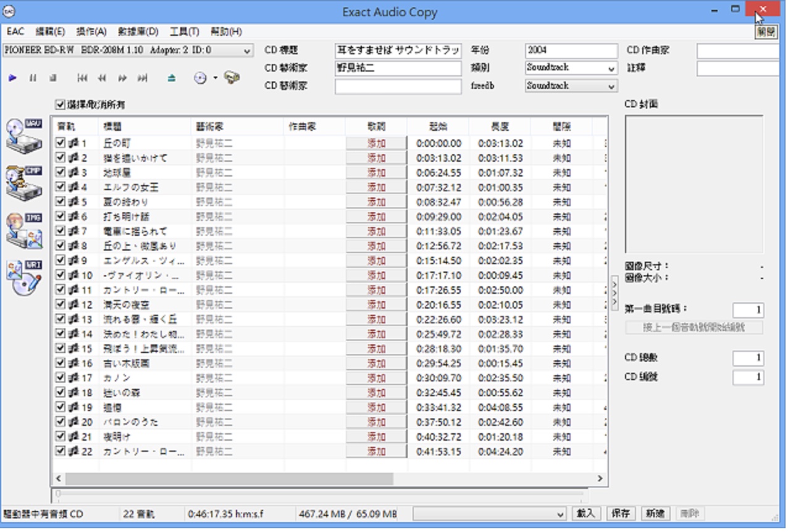The image size is (788, 532).
Task: Click the music note icon of track 13
Action: click(x=74, y=320)
